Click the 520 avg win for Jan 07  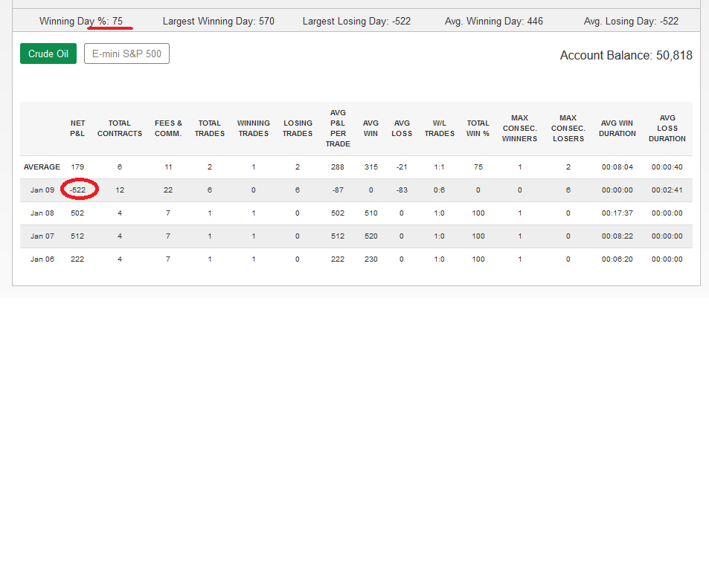(370, 236)
